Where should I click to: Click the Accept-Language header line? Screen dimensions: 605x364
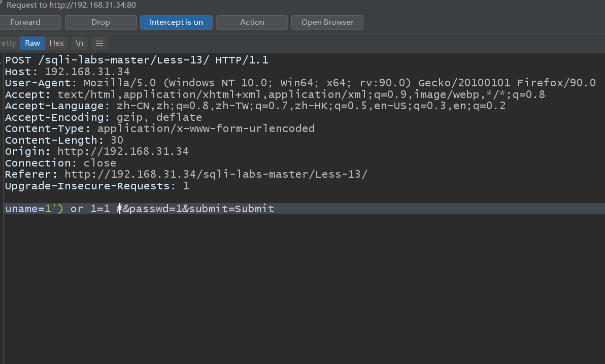255,106
